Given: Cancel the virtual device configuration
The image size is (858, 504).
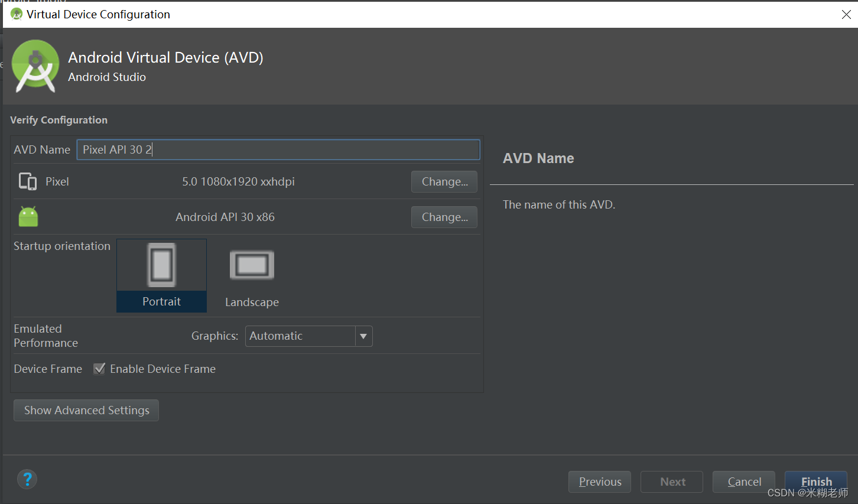Looking at the screenshot, I should tap(744, 482).
